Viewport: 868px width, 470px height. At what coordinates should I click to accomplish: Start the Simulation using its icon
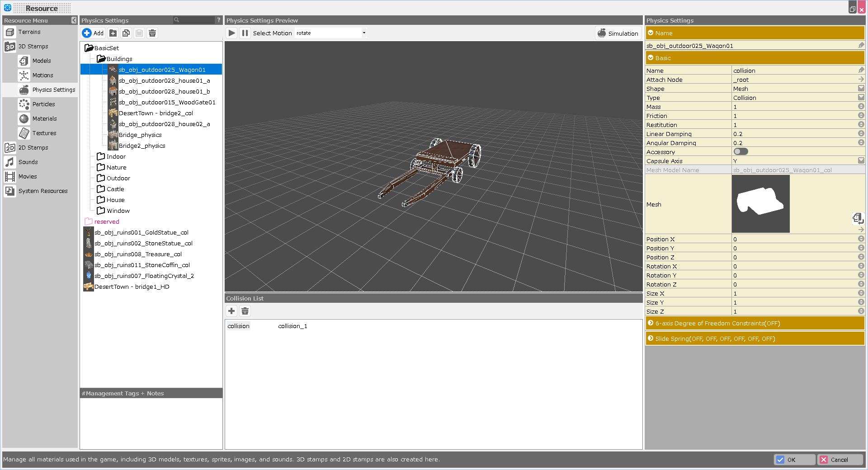601,33
